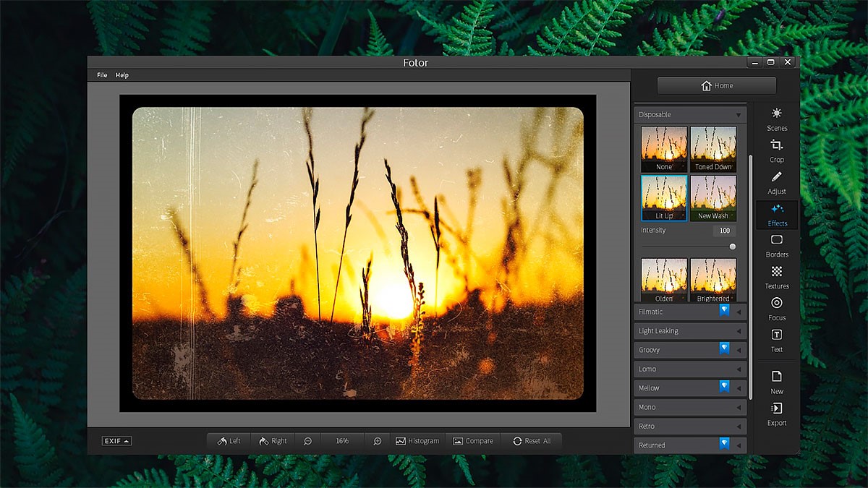Select the Crop tool
This screenshot has height=488, width=868.
(x=776, y=150)
